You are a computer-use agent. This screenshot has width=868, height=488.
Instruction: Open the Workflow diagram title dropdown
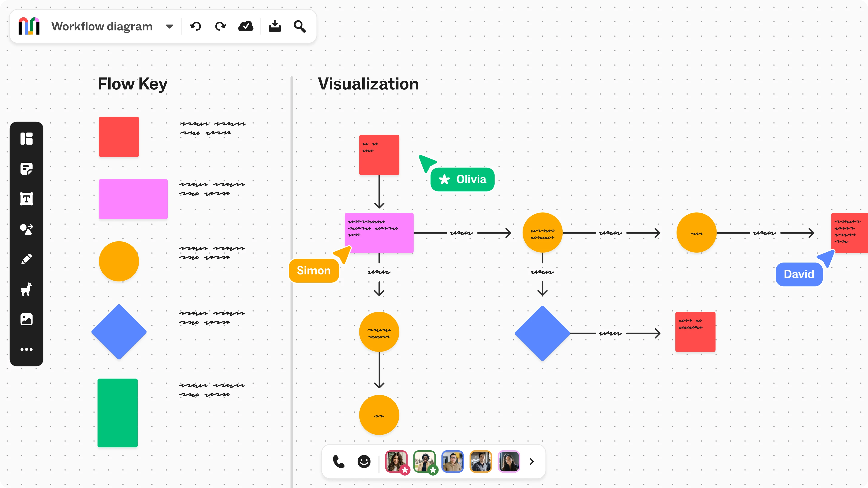(170, 26)
